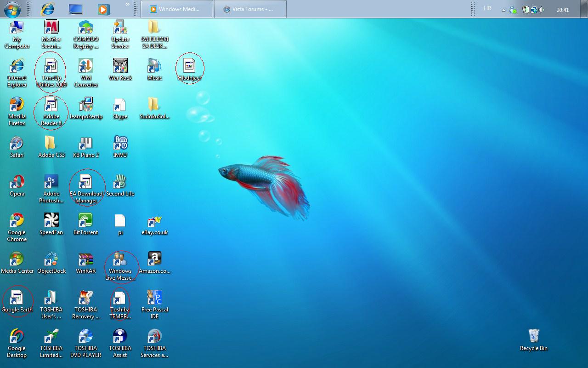Launch KB Piano 2 shortcut

click(86, 147)
